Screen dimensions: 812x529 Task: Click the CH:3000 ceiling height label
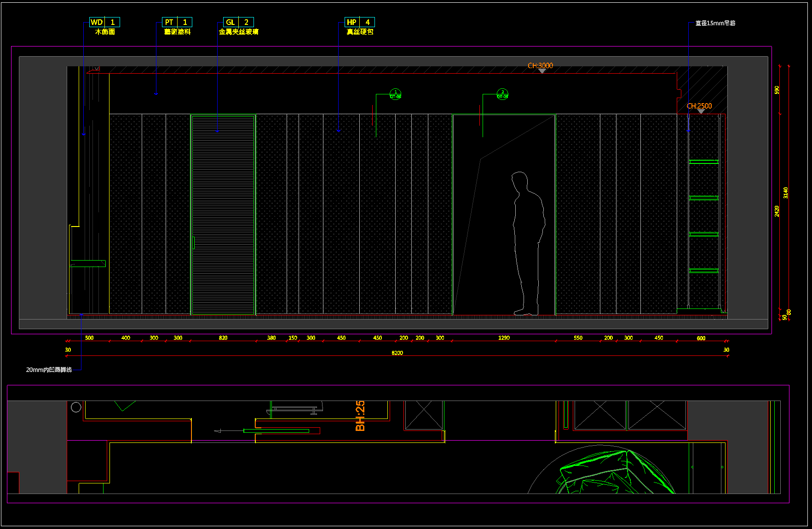tap(540, 66)
